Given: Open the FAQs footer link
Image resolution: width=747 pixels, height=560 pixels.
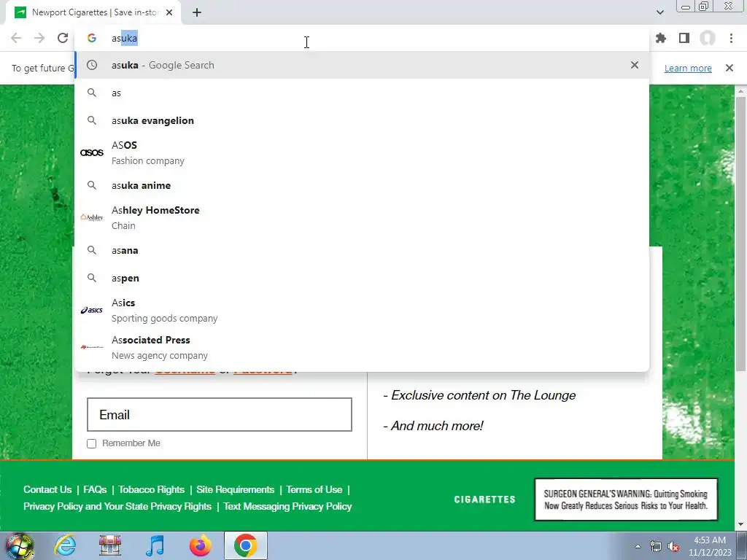Looking at the screenshot, I should click(x=95, y=489).
